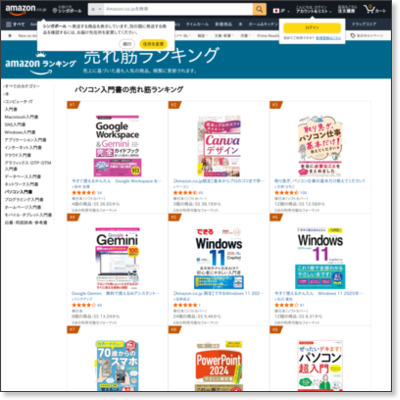
Task: Expand the JP language selector arrow
Action: pos(288,11)
